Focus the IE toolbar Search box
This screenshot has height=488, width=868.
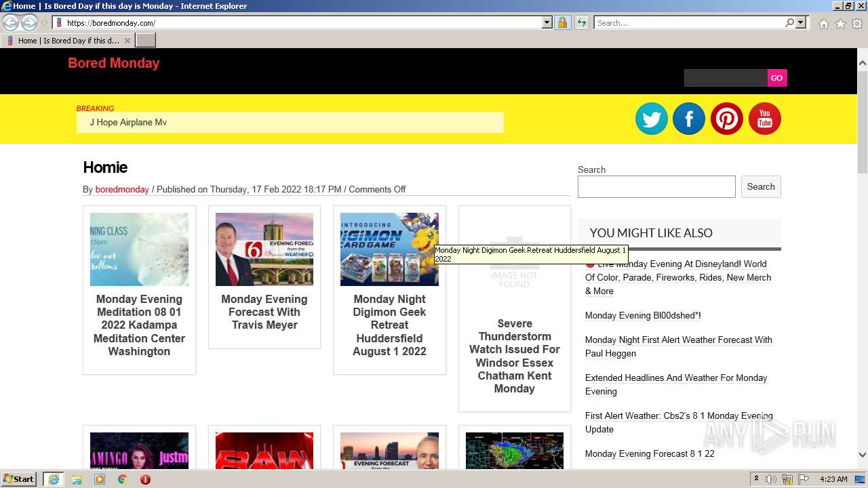(x=689, y=23)
